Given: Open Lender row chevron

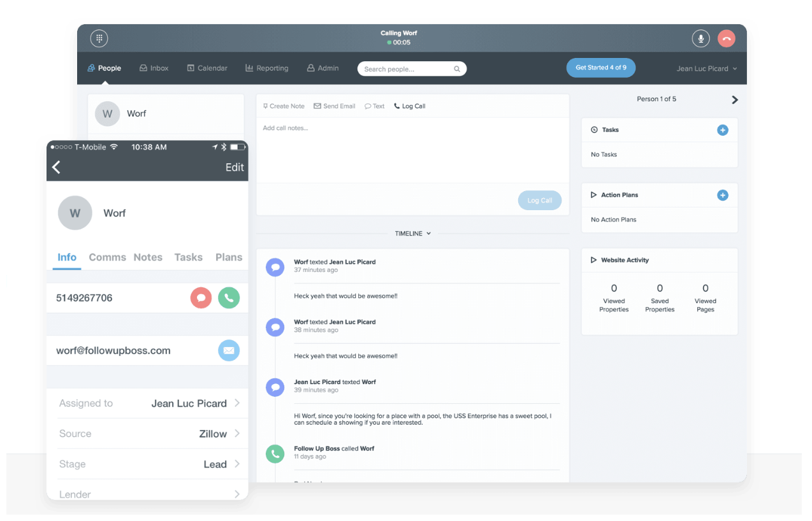Looking at the screenshot, I should 237,494.
